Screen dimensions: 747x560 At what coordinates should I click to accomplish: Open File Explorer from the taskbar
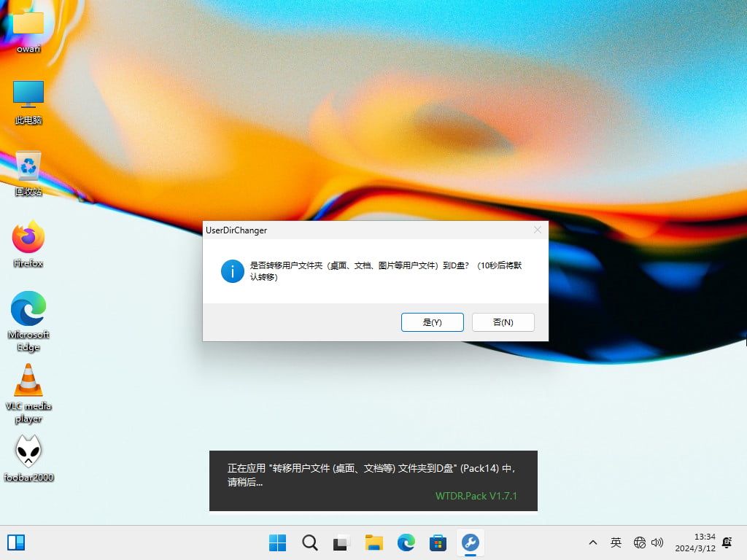point(373,542)
